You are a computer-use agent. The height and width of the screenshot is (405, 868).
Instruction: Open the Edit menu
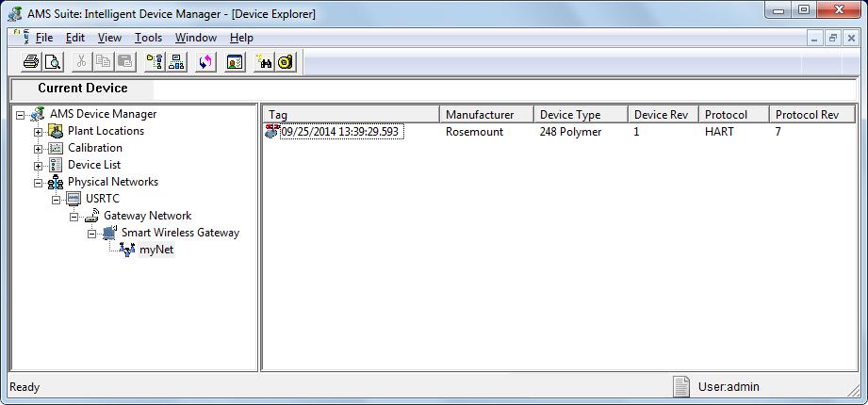(75, 38)
